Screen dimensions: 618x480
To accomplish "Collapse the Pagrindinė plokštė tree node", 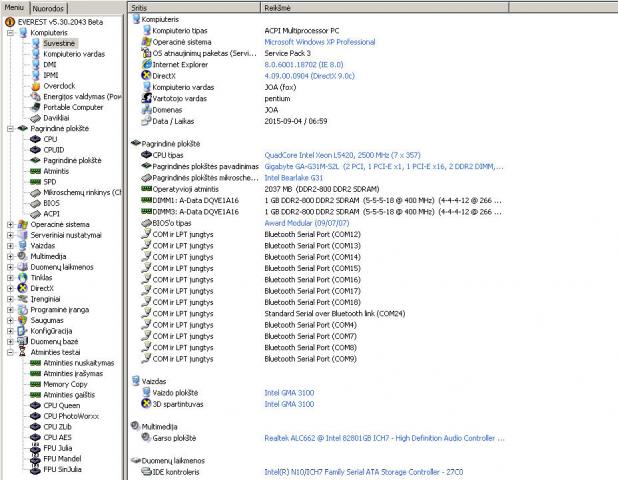I will pos(9,128).
